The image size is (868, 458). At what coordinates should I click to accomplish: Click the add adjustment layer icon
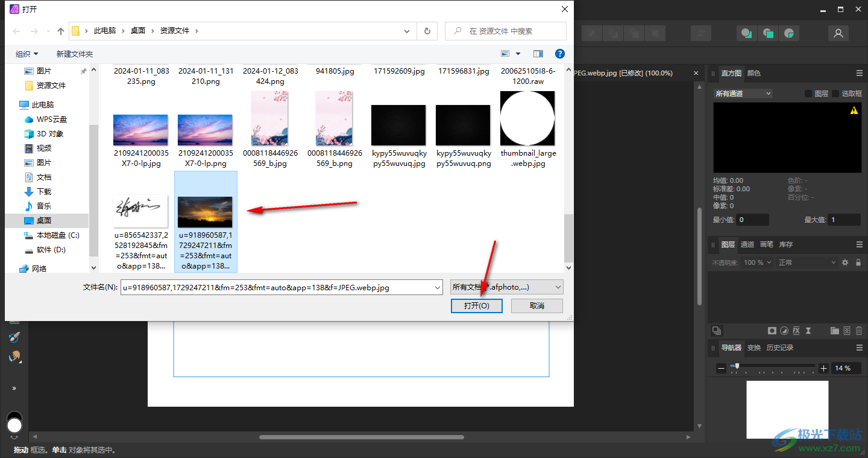(x=784, y=331)
